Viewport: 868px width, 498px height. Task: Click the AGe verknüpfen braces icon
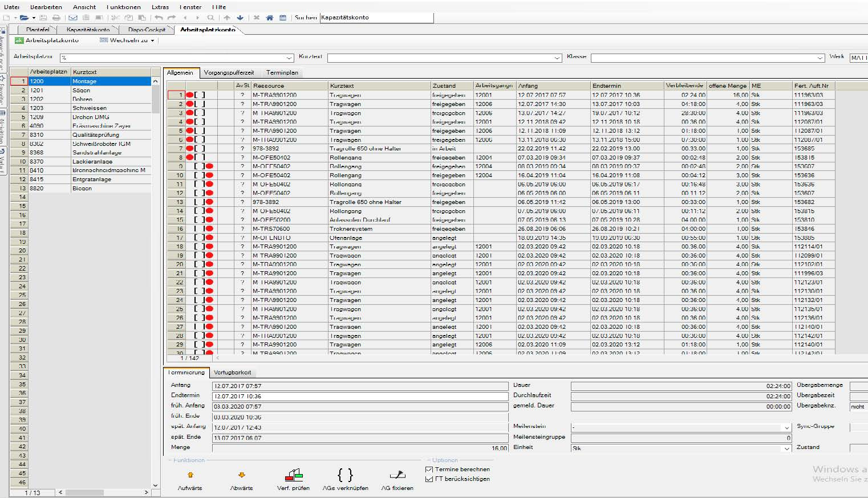point(345,475)
